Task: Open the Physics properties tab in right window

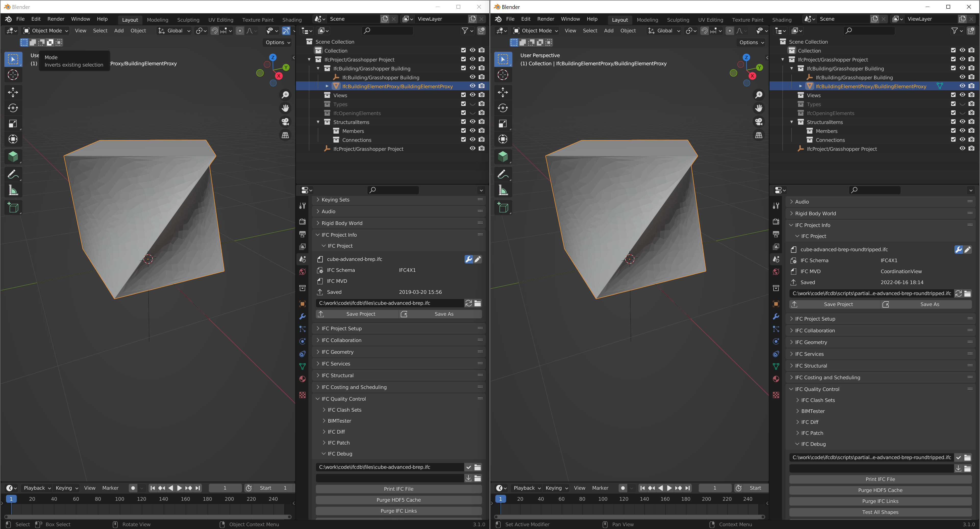Action: [776, 341]
